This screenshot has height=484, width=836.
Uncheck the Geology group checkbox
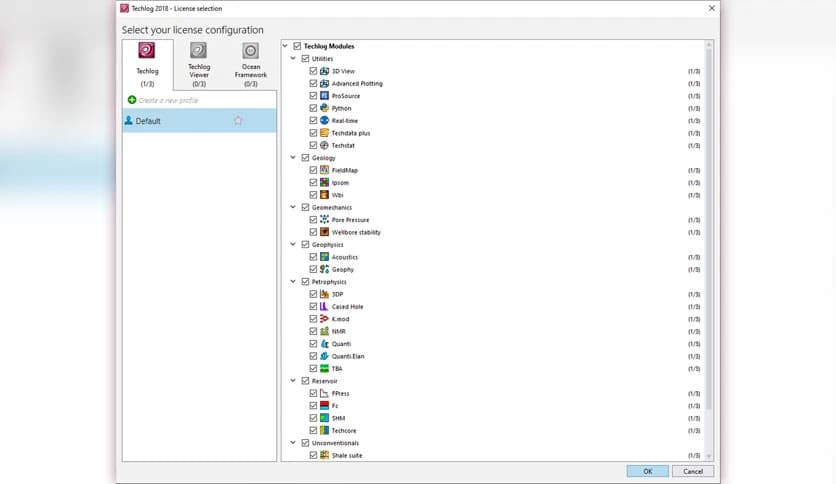[x=305, y=157]
